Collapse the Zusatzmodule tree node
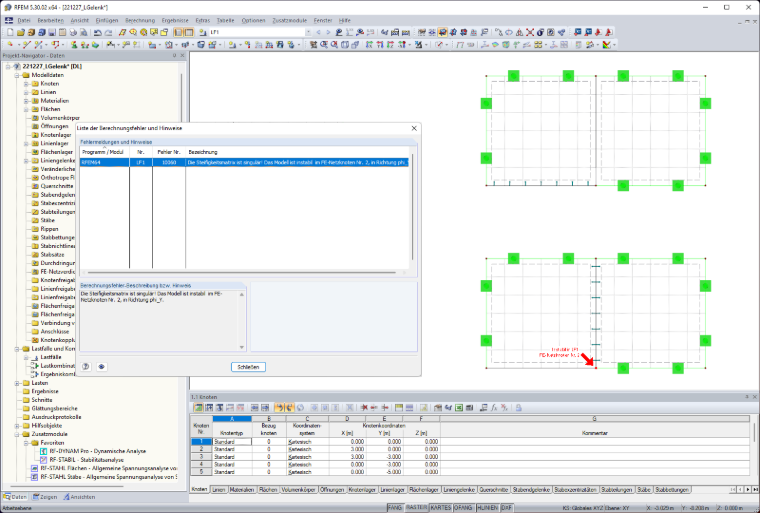The image size is (760, 513). pyautogui.click(x=17, y=434)
